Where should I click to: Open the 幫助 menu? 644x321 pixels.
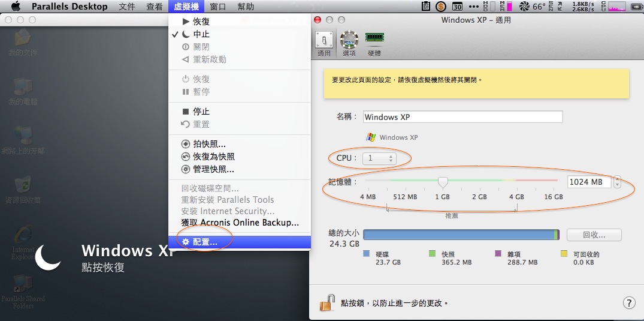(246, 6)
